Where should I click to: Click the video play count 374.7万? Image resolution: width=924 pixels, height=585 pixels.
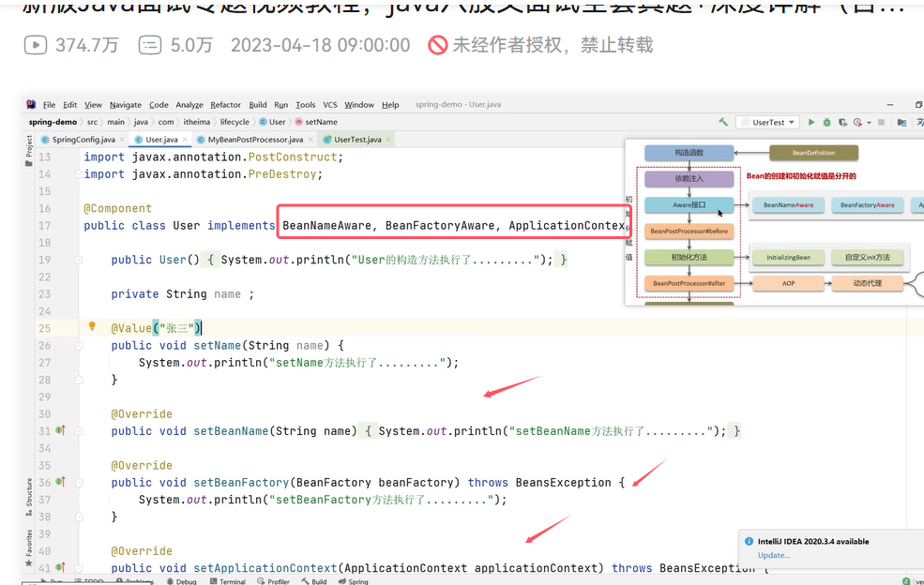(71, 45)
